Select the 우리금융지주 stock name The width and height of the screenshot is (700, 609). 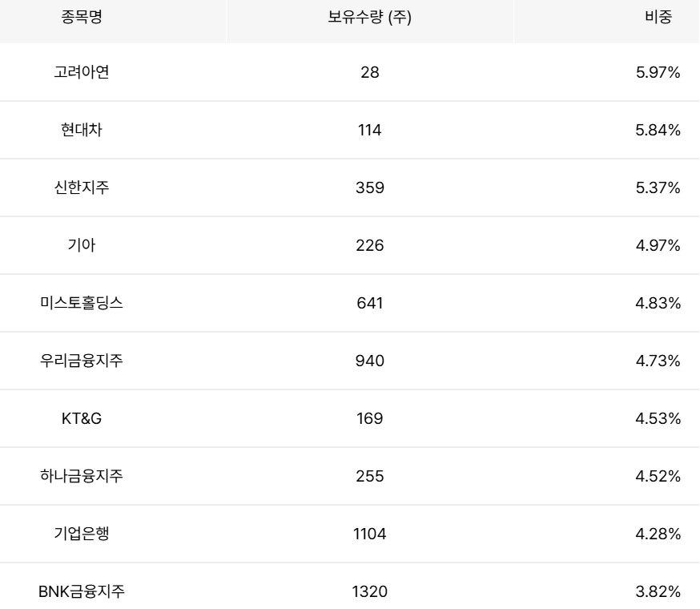[82, 360]
